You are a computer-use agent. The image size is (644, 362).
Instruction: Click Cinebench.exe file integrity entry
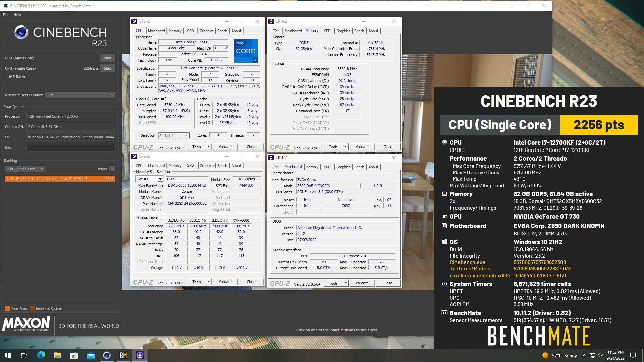coord(468,262)
